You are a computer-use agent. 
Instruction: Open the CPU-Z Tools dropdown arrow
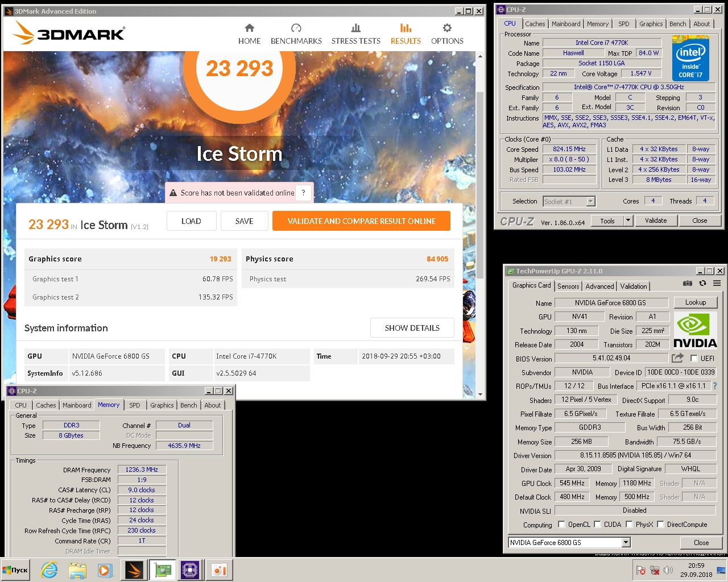628,221
